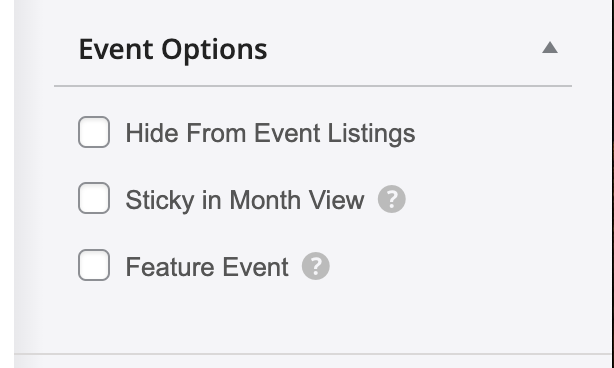Toggle the Event Options arrow indicator

click(550, 48)
